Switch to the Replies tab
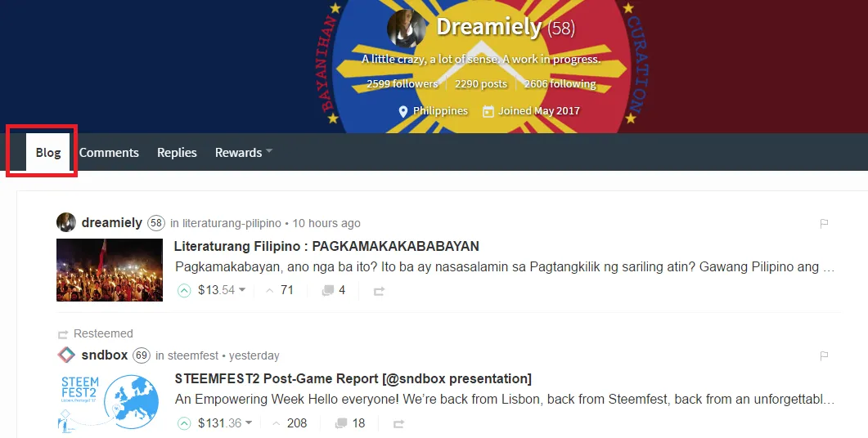 178,152
